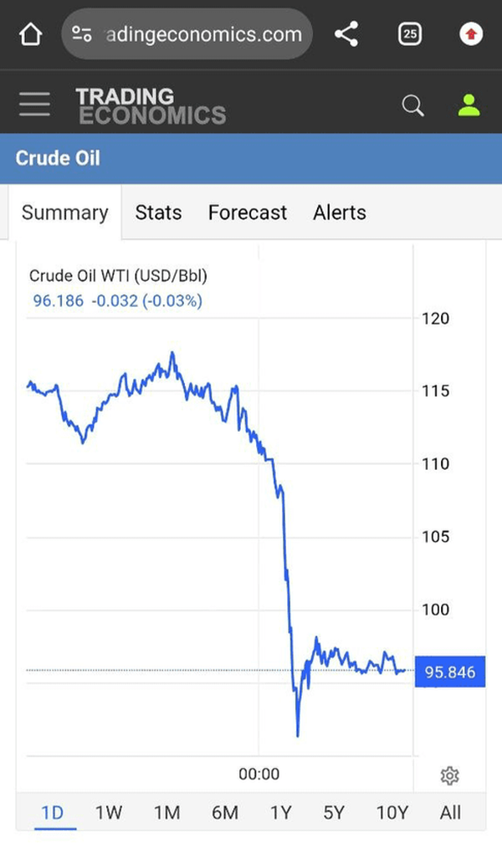Screen dimensions: 502x868
Task: Go to the Alerts tab
Action: [x=340, y=212]
